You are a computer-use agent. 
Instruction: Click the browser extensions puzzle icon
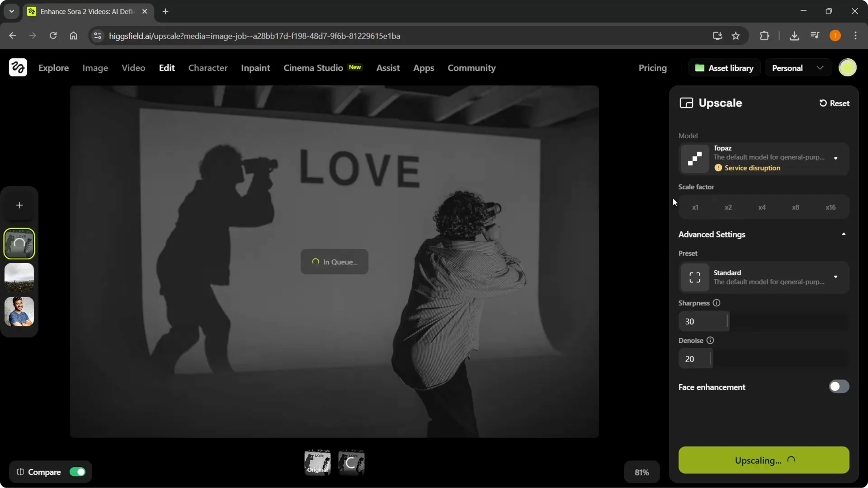[x=764, y=36]
